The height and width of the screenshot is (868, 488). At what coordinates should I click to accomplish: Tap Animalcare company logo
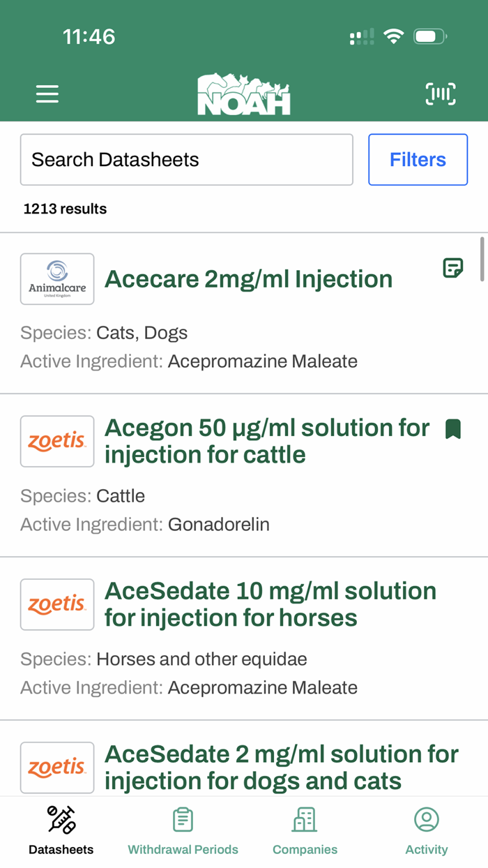(57, 279)
